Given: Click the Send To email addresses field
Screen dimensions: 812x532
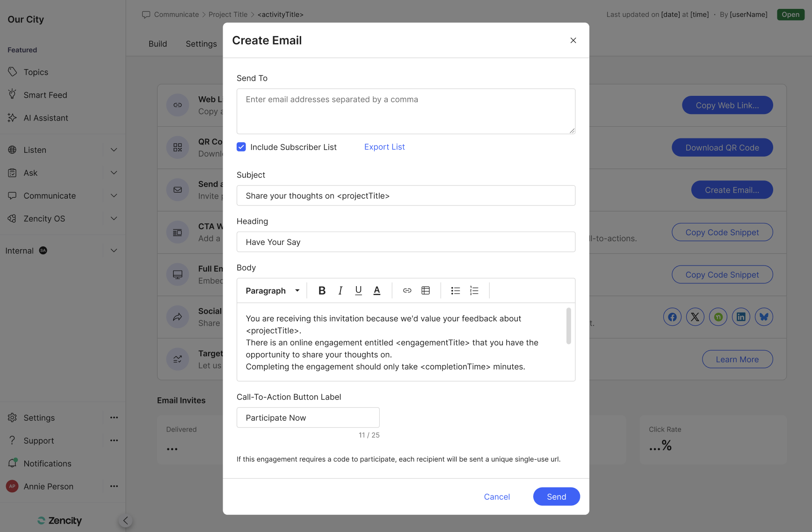Looking at the screenshot, I should (x=406, y=111).
